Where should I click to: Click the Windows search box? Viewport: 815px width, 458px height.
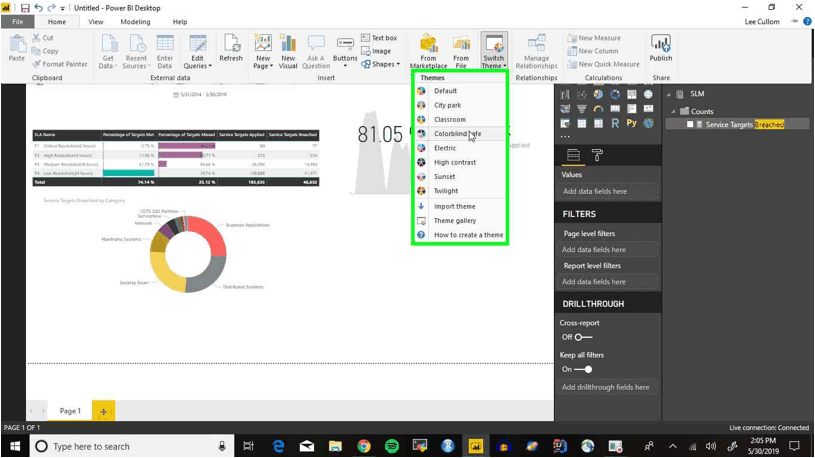131,446
